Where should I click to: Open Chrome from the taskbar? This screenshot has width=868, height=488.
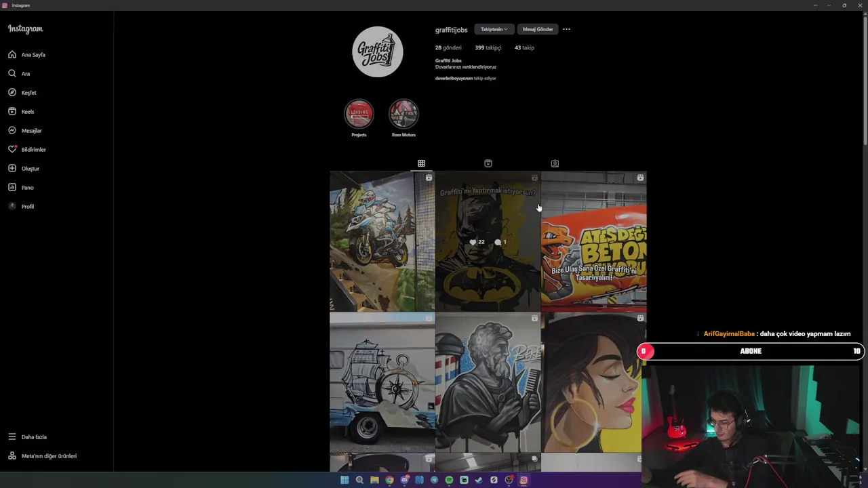tap(389, 480)
